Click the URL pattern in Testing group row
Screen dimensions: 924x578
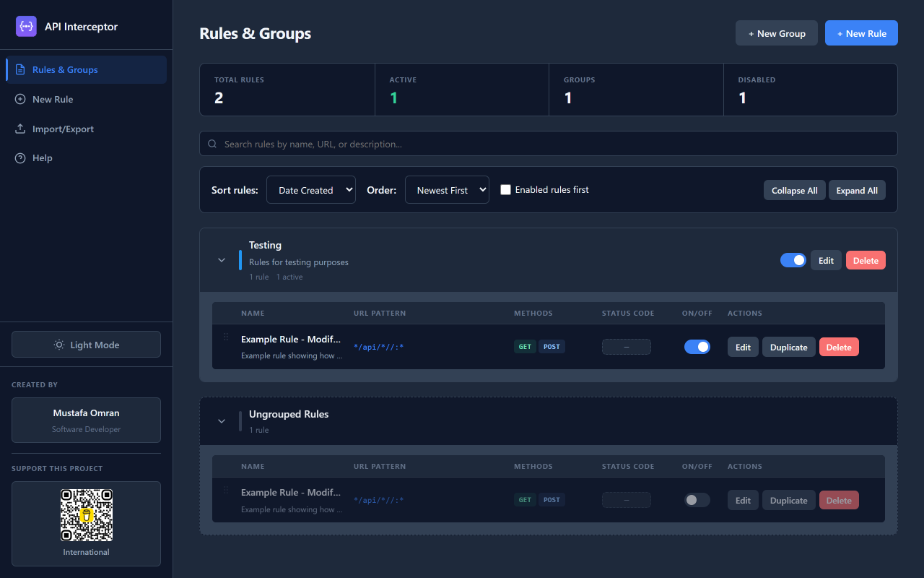[378, 347]
